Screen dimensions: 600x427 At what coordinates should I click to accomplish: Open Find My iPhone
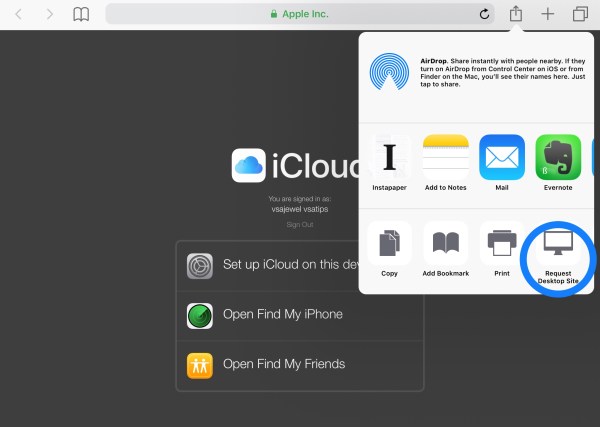[300, 314]
